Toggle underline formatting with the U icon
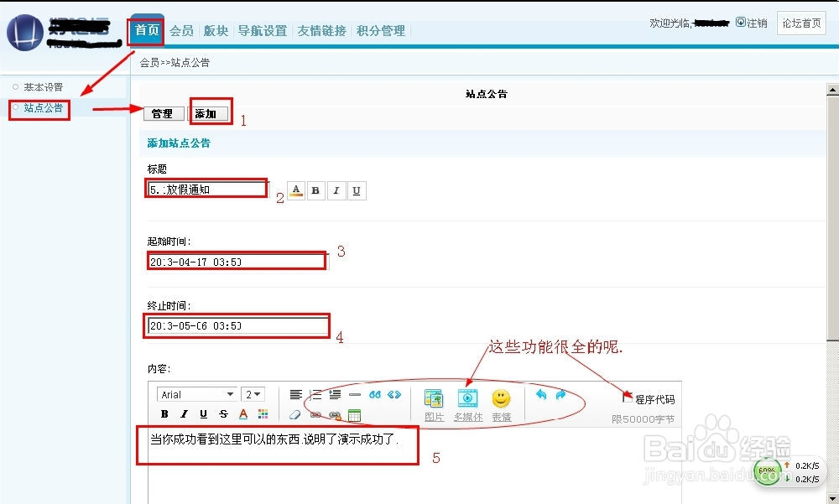 pyautogui.click(x=203, y=413)
